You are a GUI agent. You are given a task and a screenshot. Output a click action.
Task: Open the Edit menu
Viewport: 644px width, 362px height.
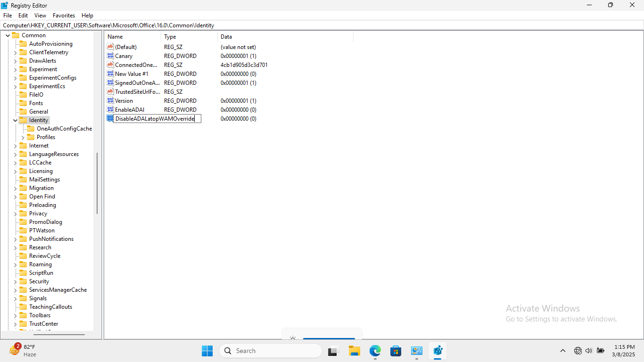[x=23, y=16]
